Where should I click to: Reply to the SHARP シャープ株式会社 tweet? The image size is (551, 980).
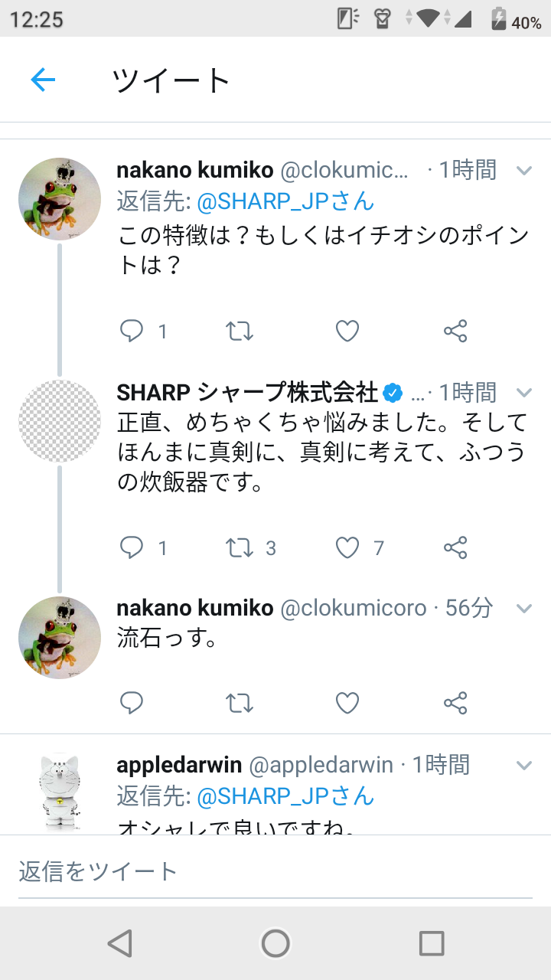[132, 547]
